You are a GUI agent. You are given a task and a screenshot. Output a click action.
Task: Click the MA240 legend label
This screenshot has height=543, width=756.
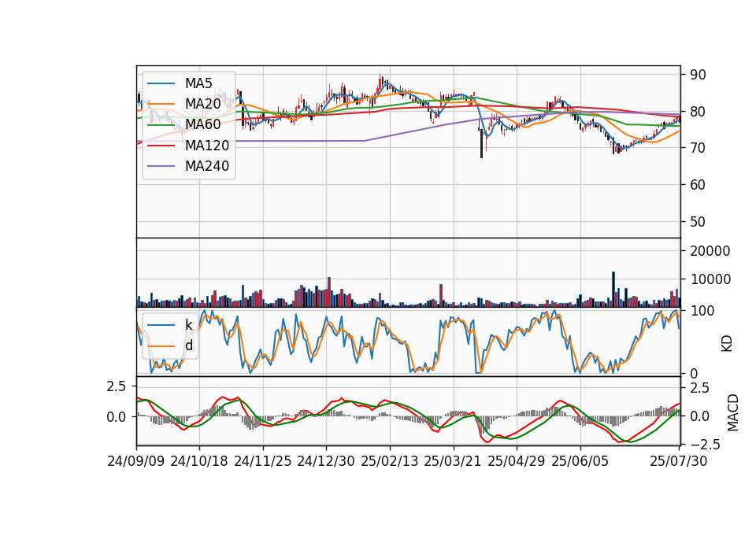pos(207,166)
